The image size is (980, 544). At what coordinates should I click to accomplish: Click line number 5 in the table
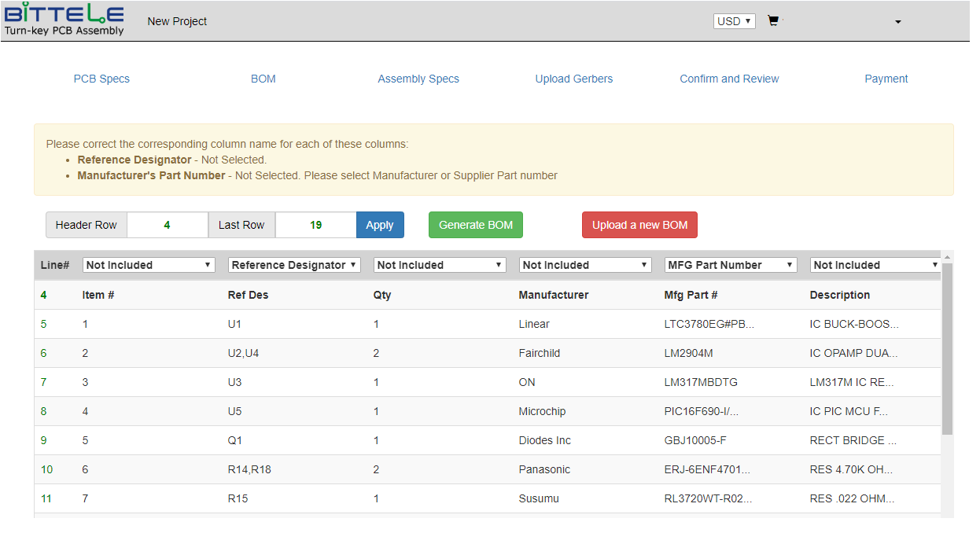tap(44, 324)
